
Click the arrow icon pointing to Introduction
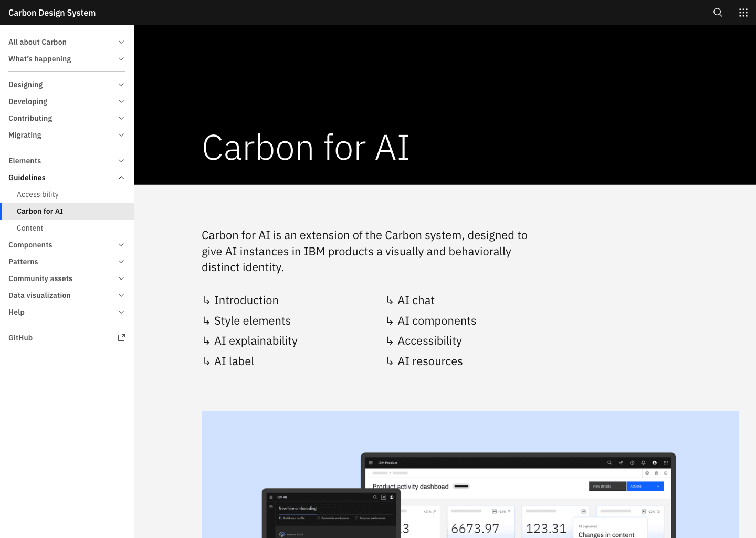pyautogui.click(x=206, y=300)
